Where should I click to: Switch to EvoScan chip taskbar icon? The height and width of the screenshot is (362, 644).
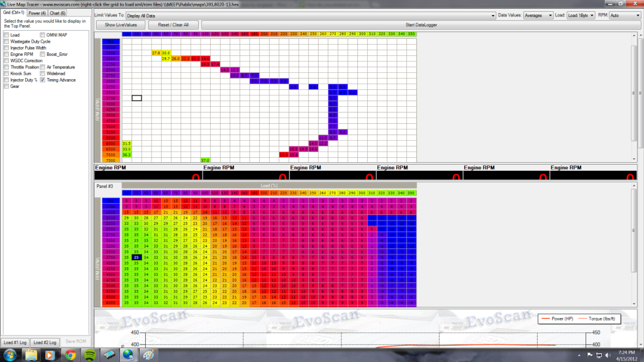(x=109, y=355)
